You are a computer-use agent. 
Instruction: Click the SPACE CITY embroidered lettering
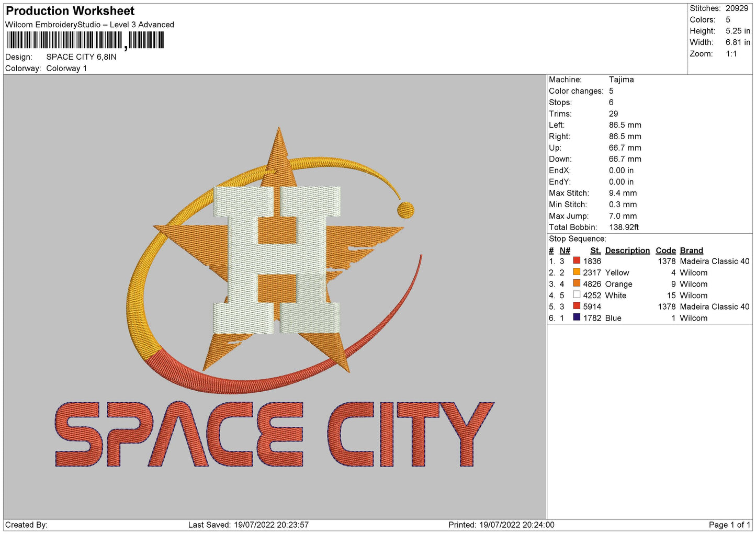[x=274, y=434]
